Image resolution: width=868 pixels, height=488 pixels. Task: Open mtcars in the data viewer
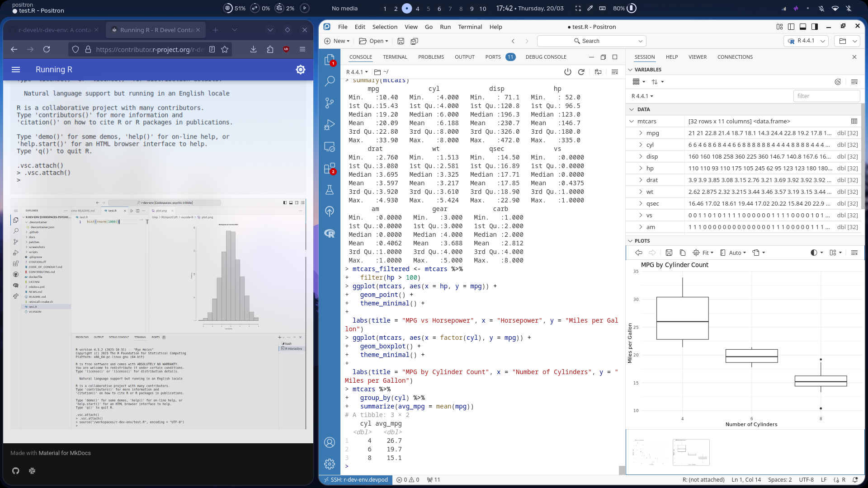pyautogui.click(x=854, y=121)
